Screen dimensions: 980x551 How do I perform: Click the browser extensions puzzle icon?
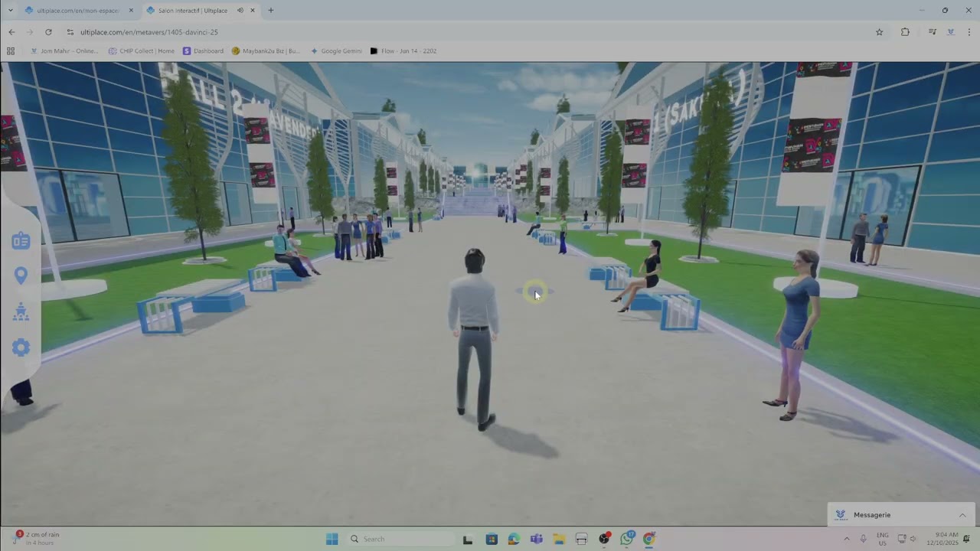905,32
